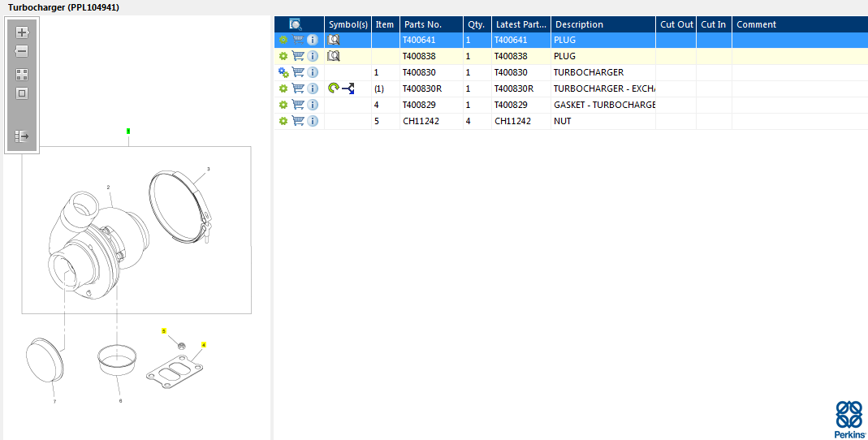Click the green callout 1 on diagram
Viewport: 868px width, 440px height.
128,131
